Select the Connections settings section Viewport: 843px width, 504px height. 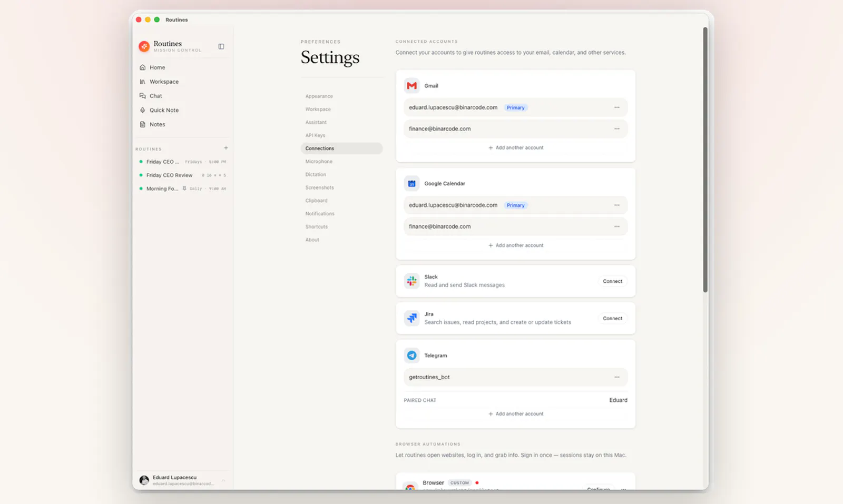coord(341,149)
